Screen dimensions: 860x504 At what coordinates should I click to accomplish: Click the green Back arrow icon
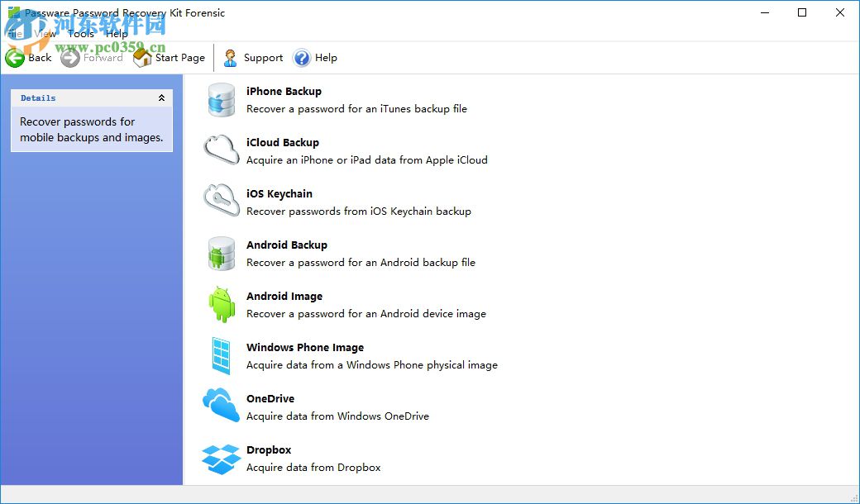14,58
